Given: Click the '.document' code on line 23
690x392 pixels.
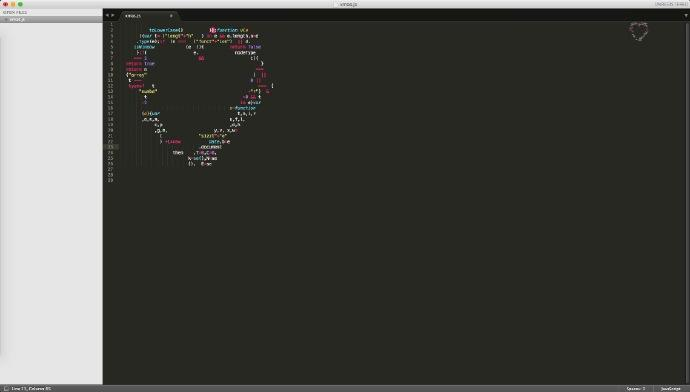Looking at the screenshot, I should [210, 147].
